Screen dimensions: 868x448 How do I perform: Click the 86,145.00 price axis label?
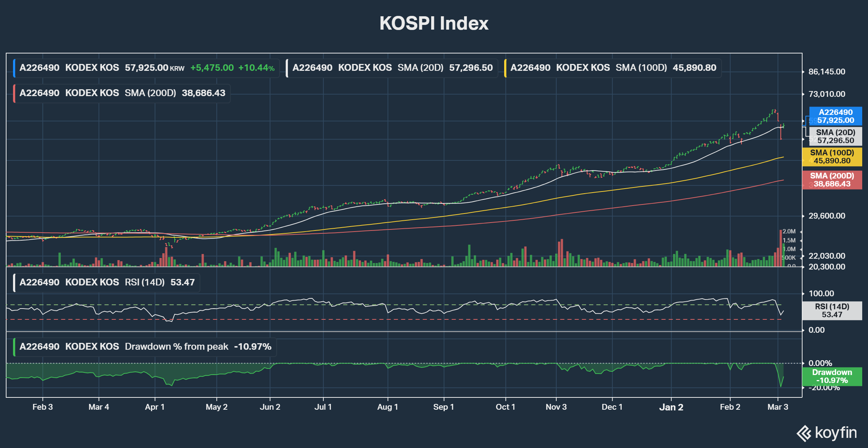point(827,72)
